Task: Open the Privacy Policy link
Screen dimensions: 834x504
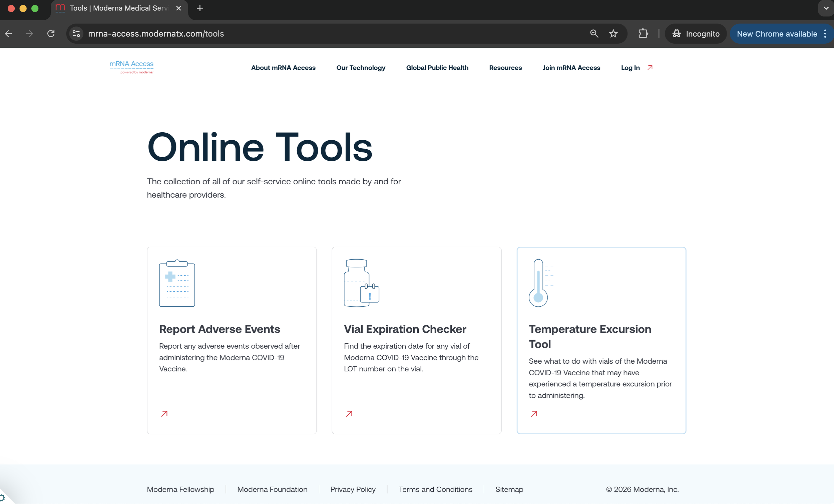Action: (353, 489)
